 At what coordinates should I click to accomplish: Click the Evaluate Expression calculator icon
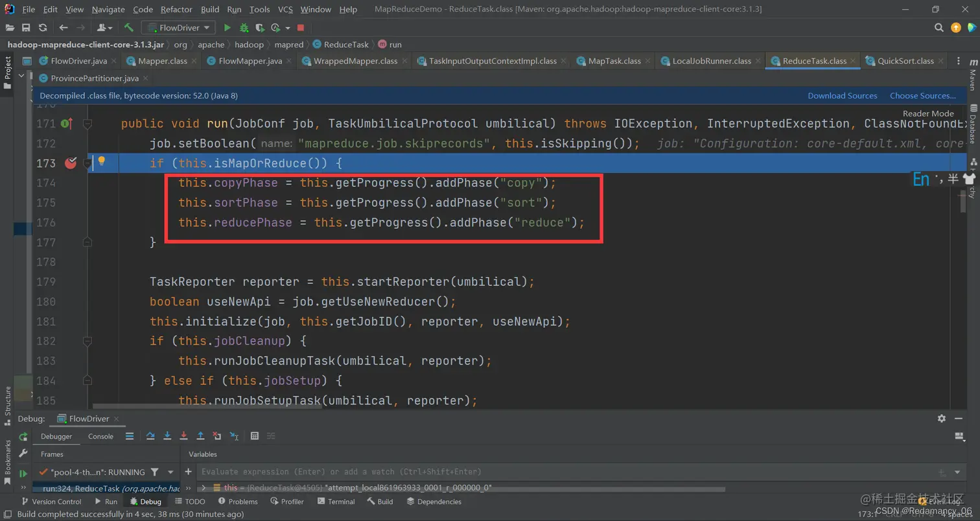point(255,436)
